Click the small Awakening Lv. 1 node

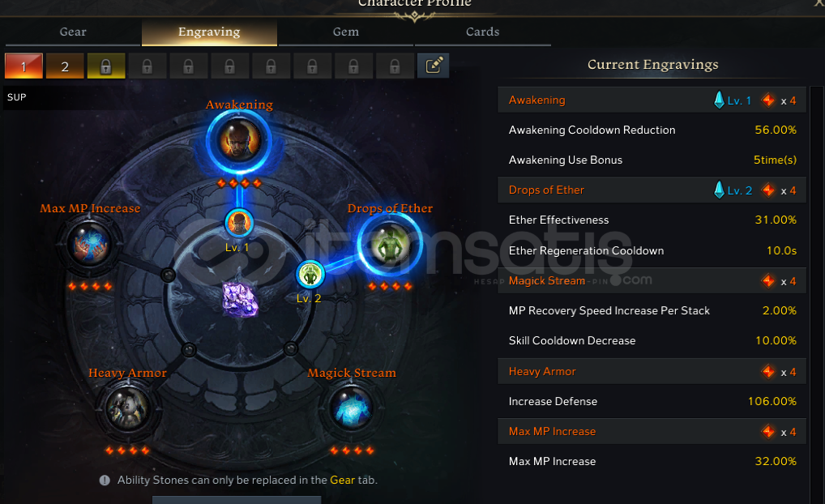[239, 223]
